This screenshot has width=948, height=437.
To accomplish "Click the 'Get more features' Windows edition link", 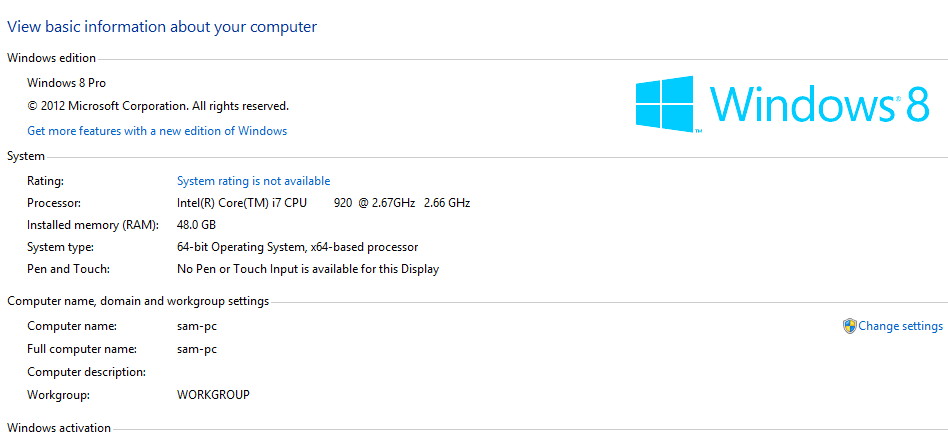I will click(x=157, y=131).
